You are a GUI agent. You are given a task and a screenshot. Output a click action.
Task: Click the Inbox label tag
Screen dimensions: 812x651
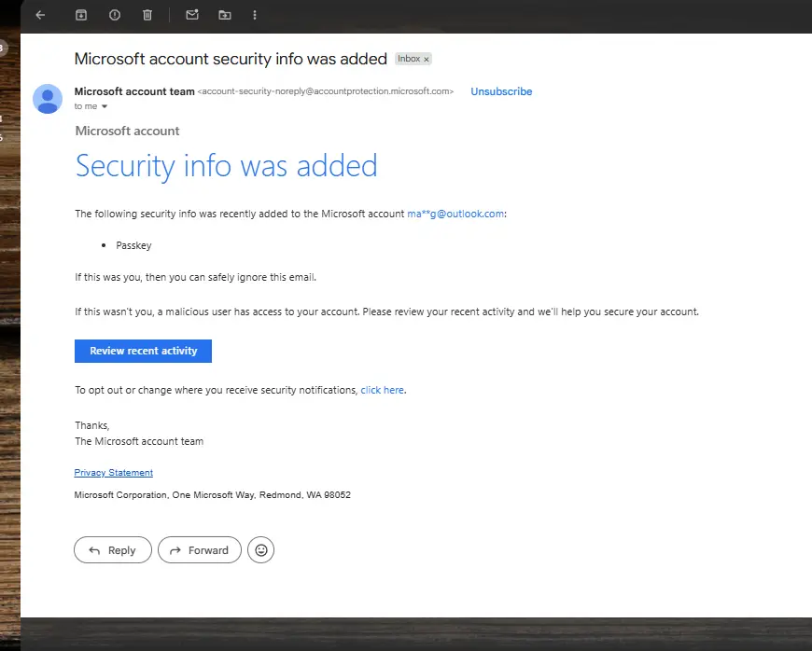[409, 59]
